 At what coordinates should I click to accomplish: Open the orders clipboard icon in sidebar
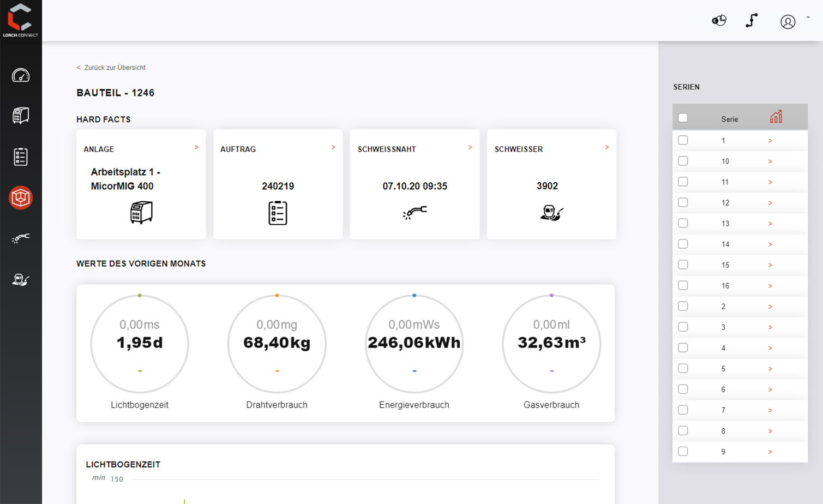pyautogui.click(x=21, y=157)
